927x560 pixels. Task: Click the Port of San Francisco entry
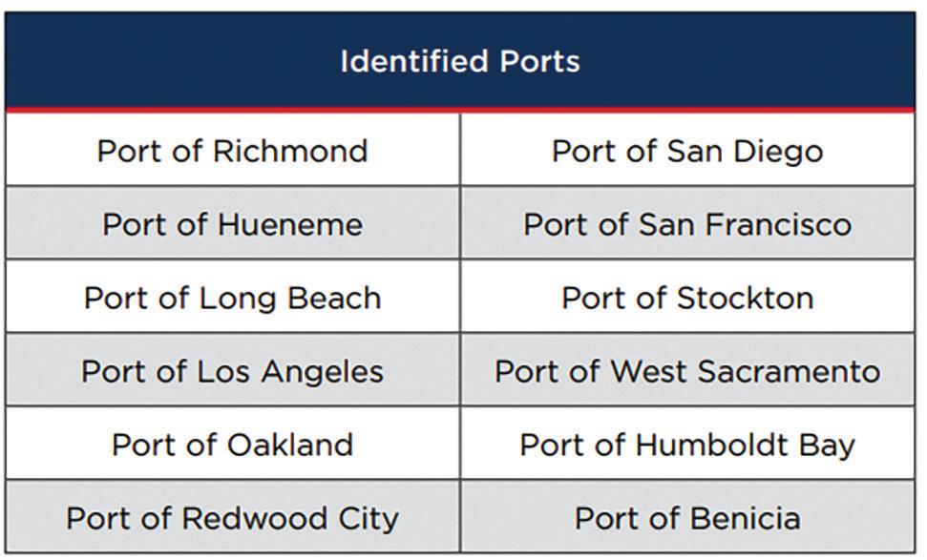[687, 222]
